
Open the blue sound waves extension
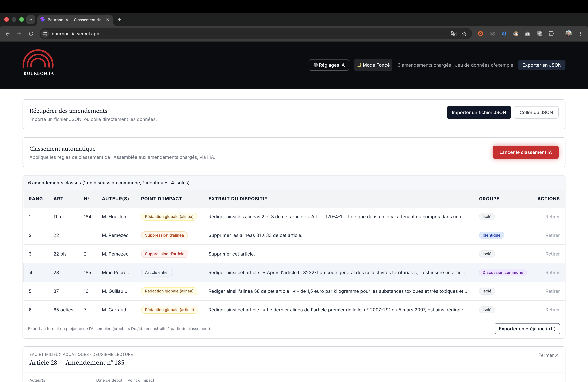pos(504,34)
